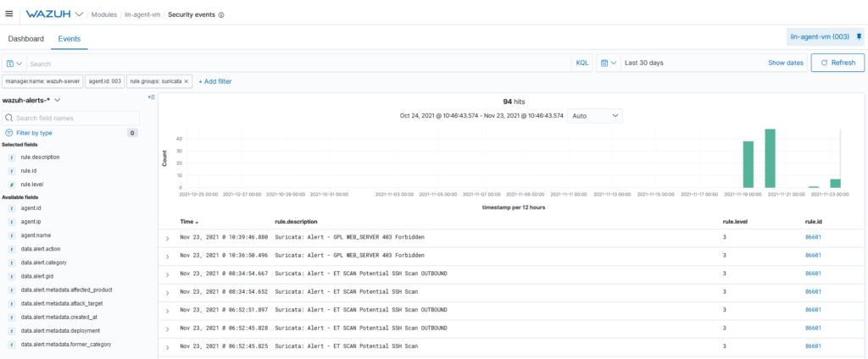Image resolution: width=868 pixels, height=359 pixels.
Task: Select the rule.level selected field
Action: coord(31,185)
